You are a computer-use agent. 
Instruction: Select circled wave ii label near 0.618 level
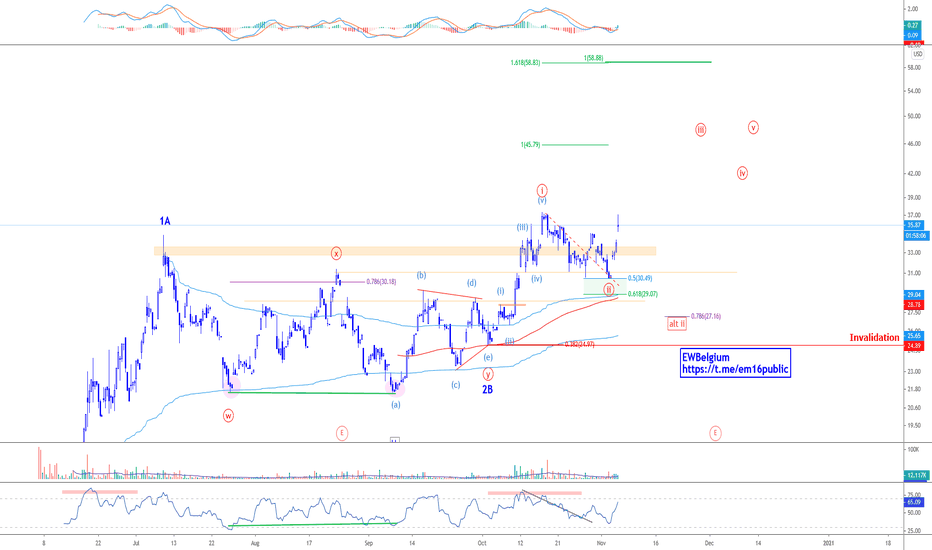pyautogui.click(x=609, y=290)
